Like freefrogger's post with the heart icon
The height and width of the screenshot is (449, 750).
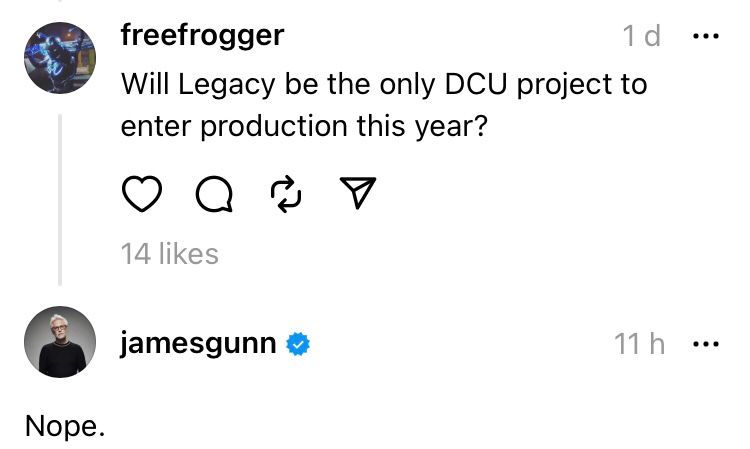coord(142,194)
